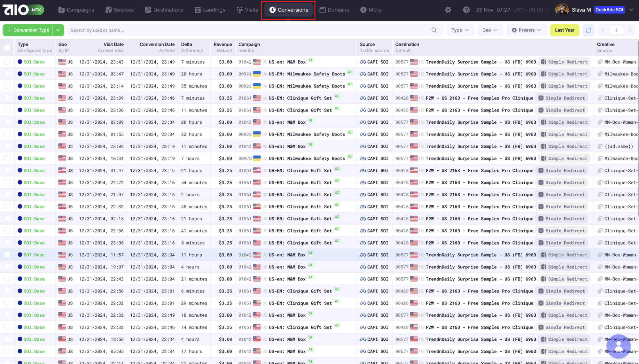
Task: Go to next page arrow
Action: pos(630,30)
